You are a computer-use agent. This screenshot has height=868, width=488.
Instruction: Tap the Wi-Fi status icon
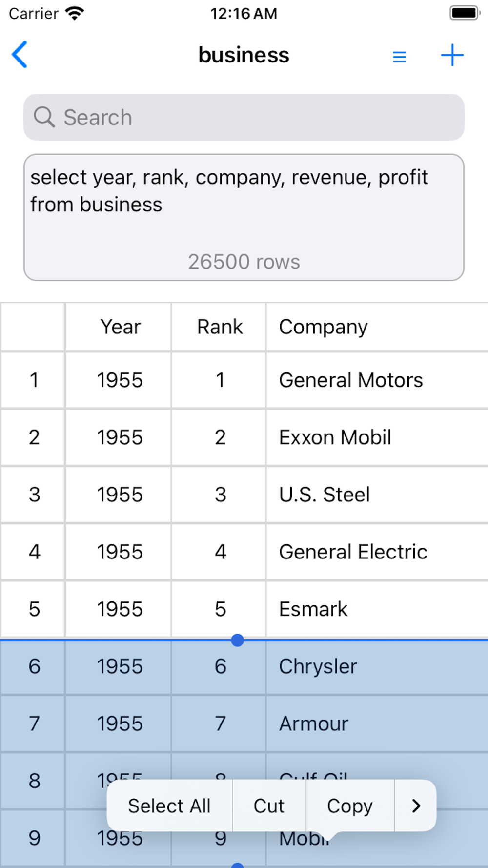coord(75,13)
